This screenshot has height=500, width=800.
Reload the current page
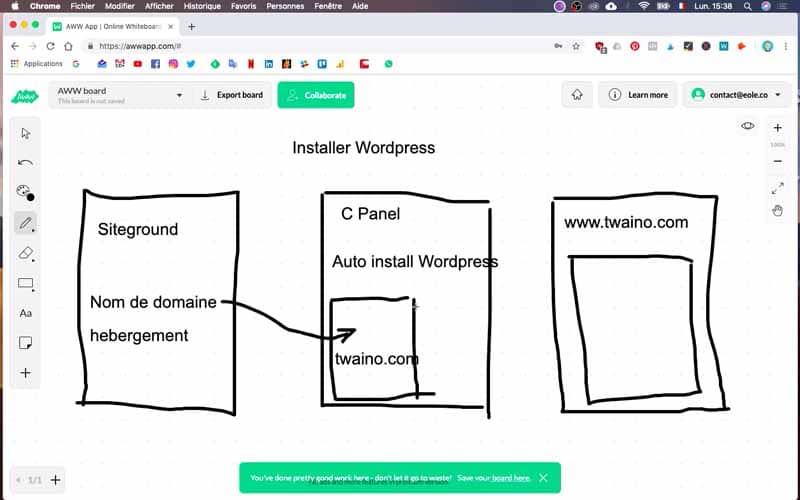[51, 46]
